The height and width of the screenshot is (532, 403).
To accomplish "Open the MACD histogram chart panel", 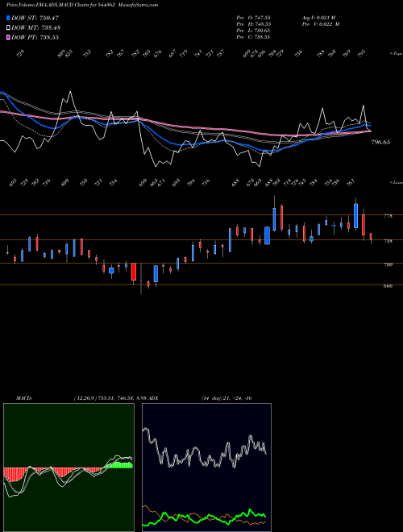I will [69, 468].
